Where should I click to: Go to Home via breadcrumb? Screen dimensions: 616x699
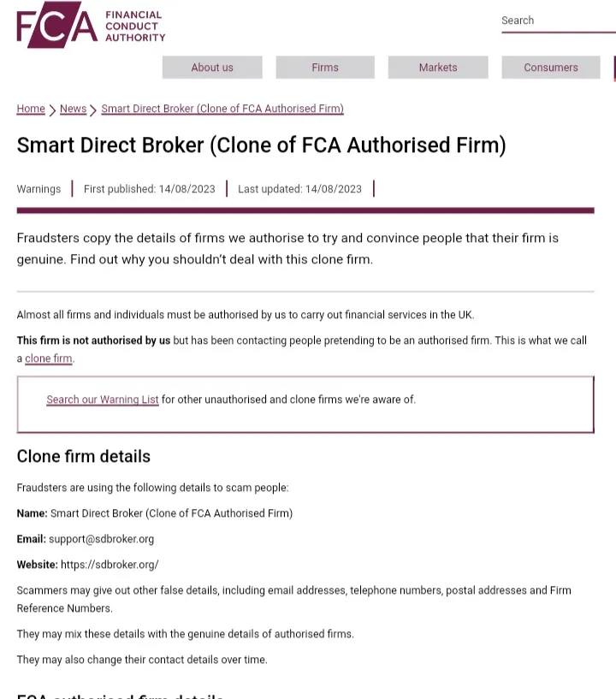(31, 109)
